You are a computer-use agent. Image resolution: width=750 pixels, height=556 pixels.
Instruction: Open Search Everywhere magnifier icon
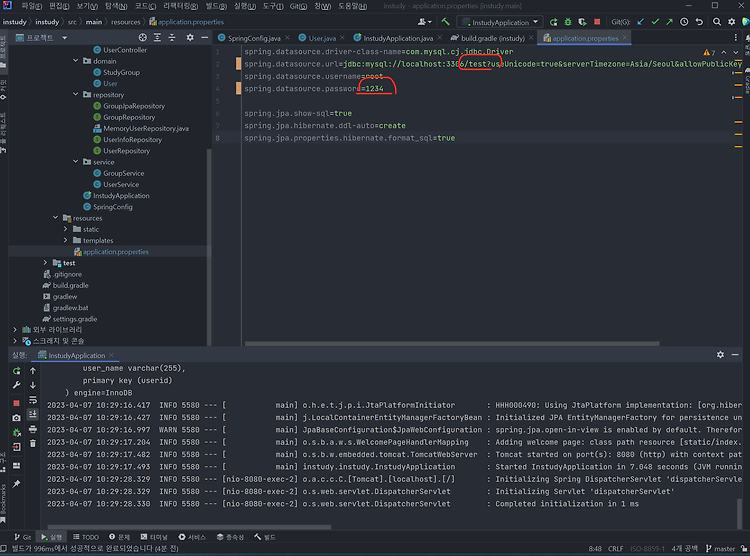[717, 22]
